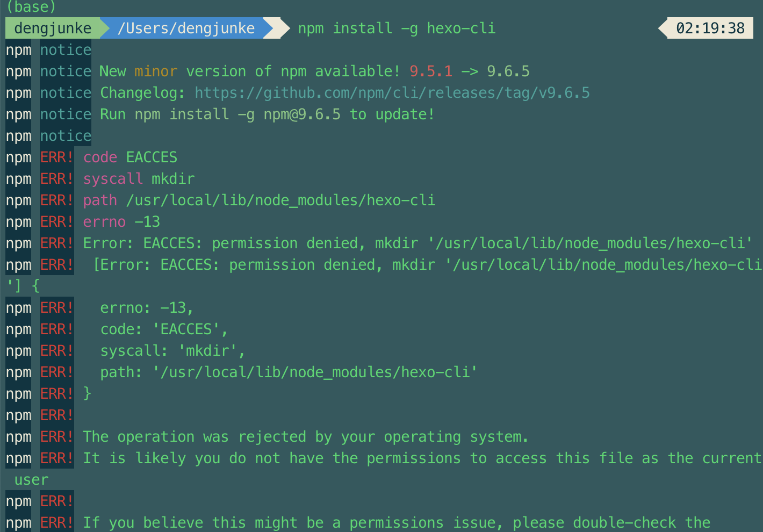The width and height of the screenshot is (763, 532).
Task: Click the npm changelog GitHub URL
Action: click(x=392, y=93)
